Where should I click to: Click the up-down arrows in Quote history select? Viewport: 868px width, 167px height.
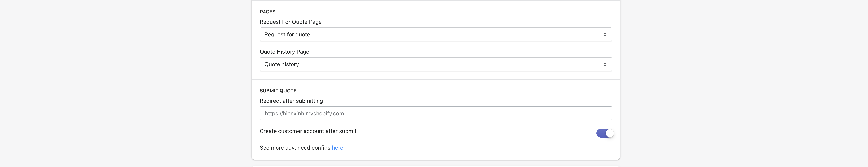605,64
